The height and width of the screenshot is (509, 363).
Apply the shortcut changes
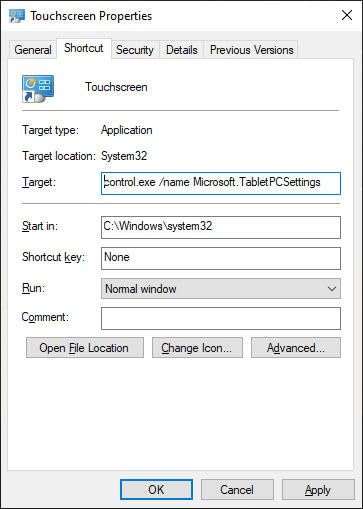pos(318,489)
